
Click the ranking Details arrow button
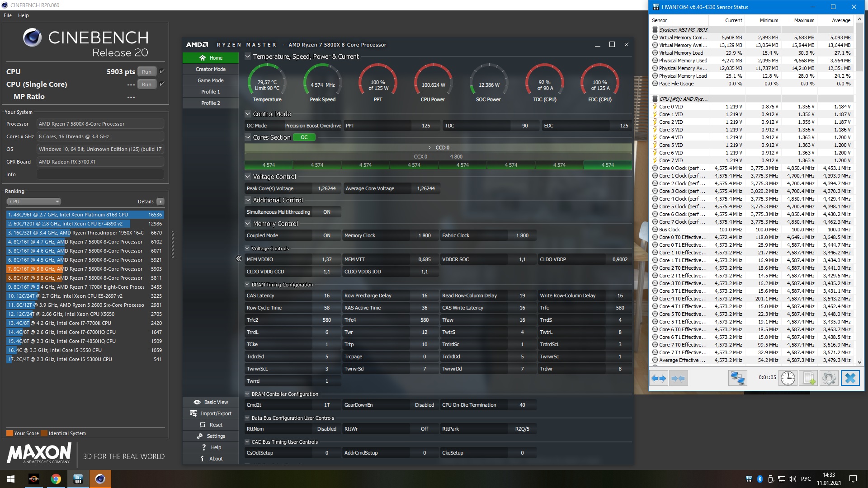point(160,202)
